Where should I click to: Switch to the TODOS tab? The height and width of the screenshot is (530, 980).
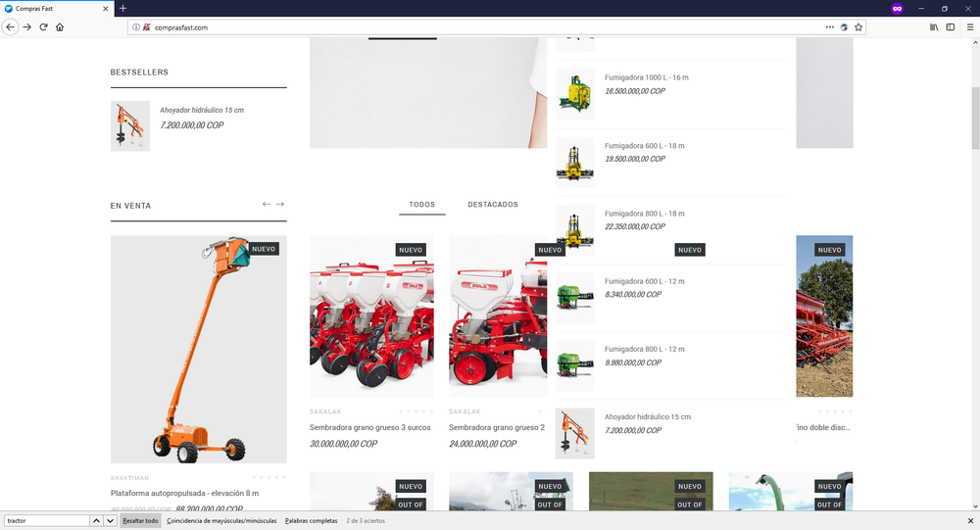coord(421,205)
